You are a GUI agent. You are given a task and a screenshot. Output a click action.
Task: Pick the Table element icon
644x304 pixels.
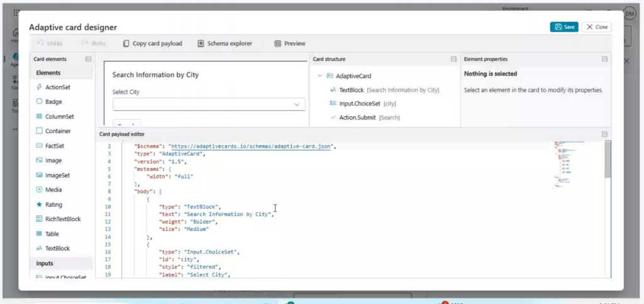[39, 234]
